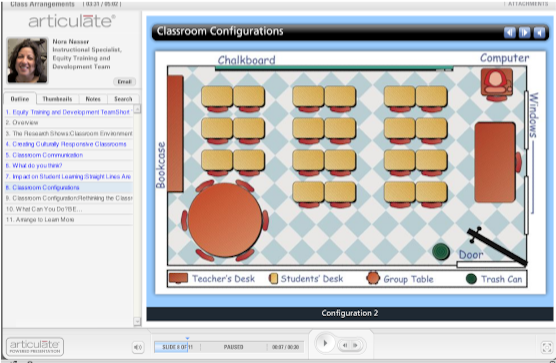Select outline item 2 Overview
556x363 pixels.
(68, 123)
